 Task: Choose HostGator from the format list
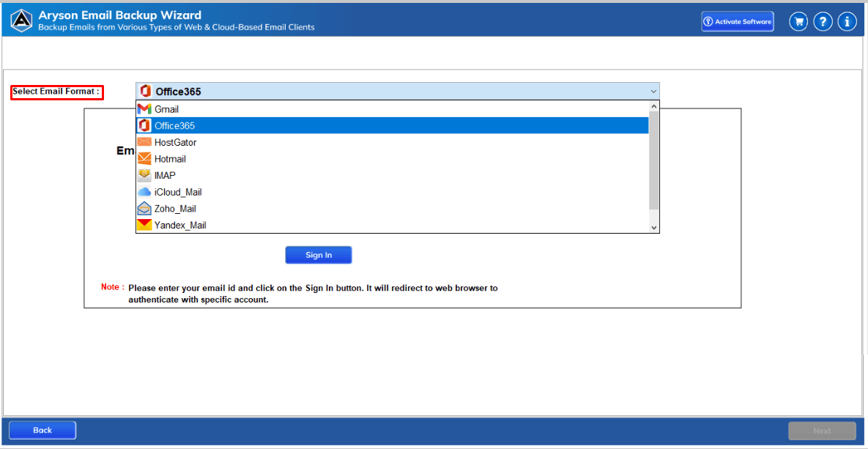393,142
